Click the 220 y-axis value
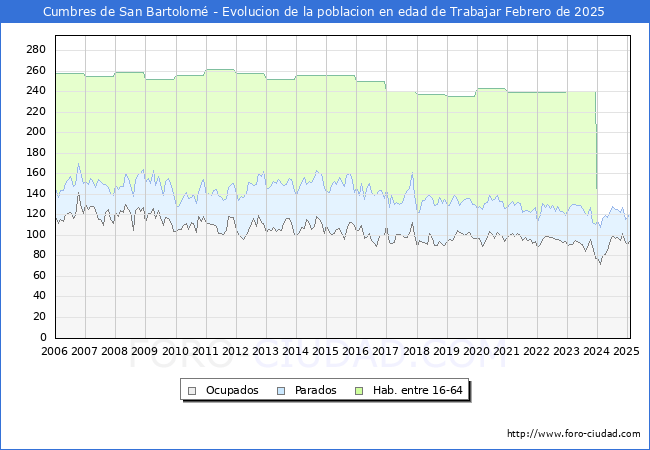650x450 pixels. 36,111
